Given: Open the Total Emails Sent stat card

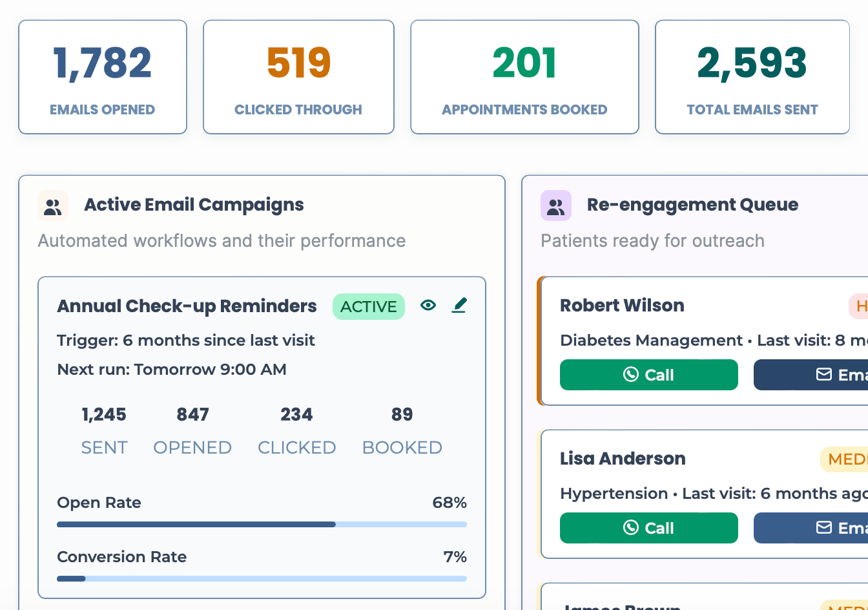Looking at the screenshot, I should [752, 77].
